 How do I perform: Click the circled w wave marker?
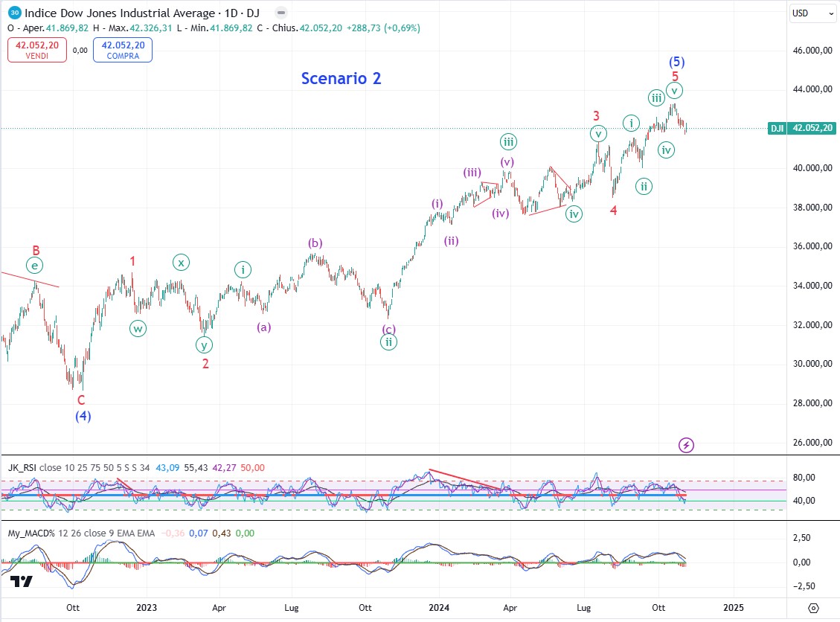tap(138, 328)
